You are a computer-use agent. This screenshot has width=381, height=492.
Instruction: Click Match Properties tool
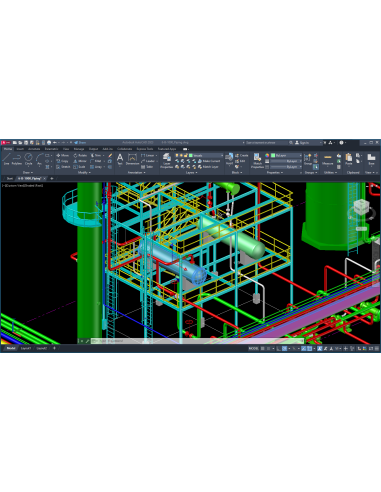pos(257,160)
